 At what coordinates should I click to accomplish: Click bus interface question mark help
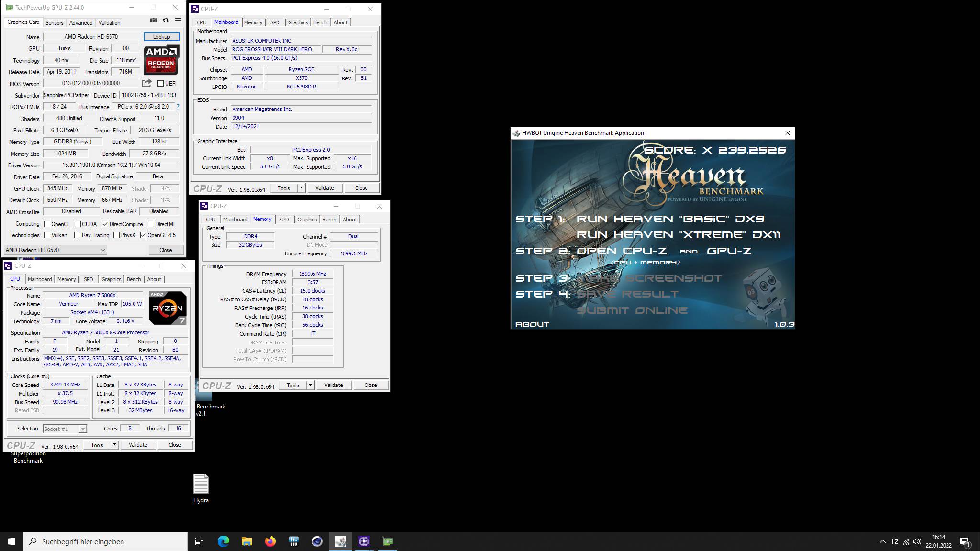coord(178,107)
